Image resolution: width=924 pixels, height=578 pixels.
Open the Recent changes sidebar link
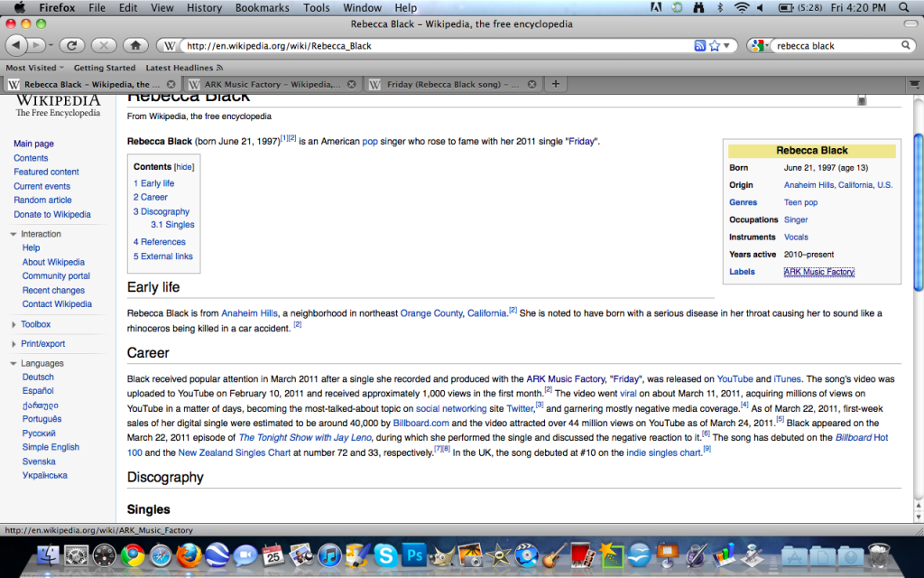click(x=53, y=290)
